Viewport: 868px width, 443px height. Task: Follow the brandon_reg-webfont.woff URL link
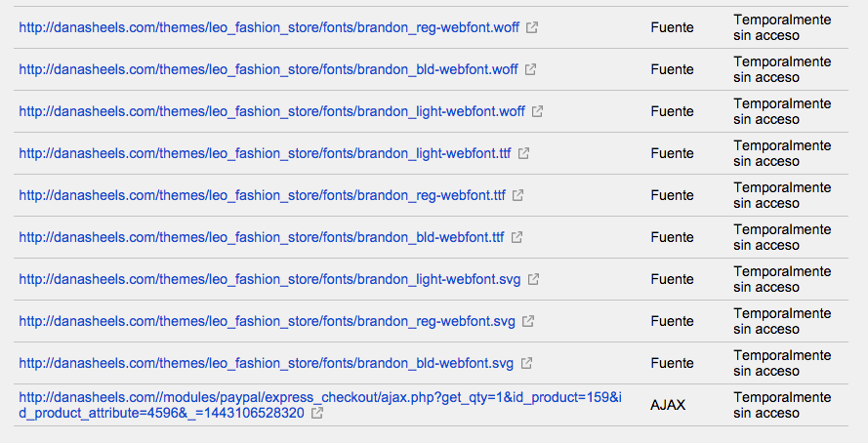(x=269, y=27)
